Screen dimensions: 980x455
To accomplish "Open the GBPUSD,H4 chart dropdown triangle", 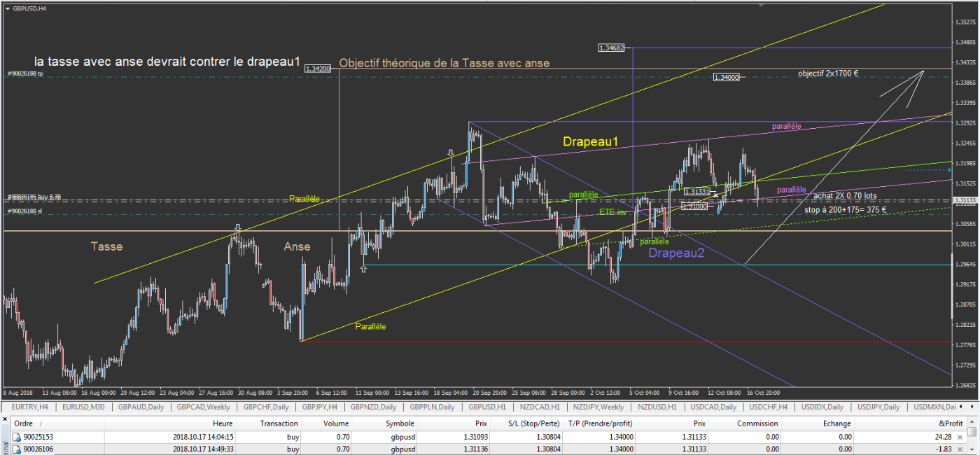I will (7, 8).
